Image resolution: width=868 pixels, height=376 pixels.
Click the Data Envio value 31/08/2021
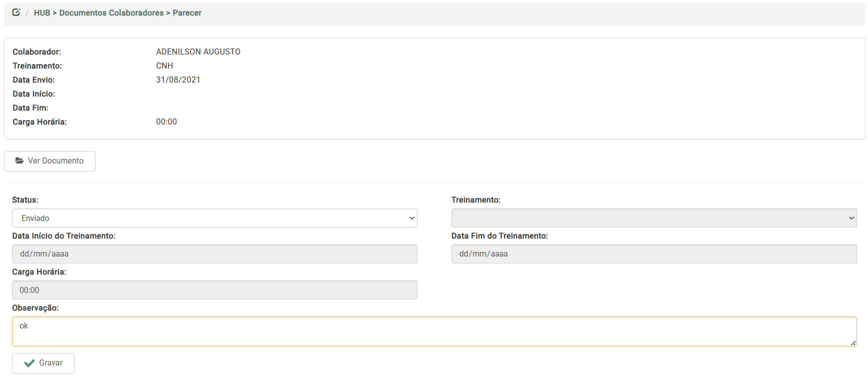coord(178,80)
